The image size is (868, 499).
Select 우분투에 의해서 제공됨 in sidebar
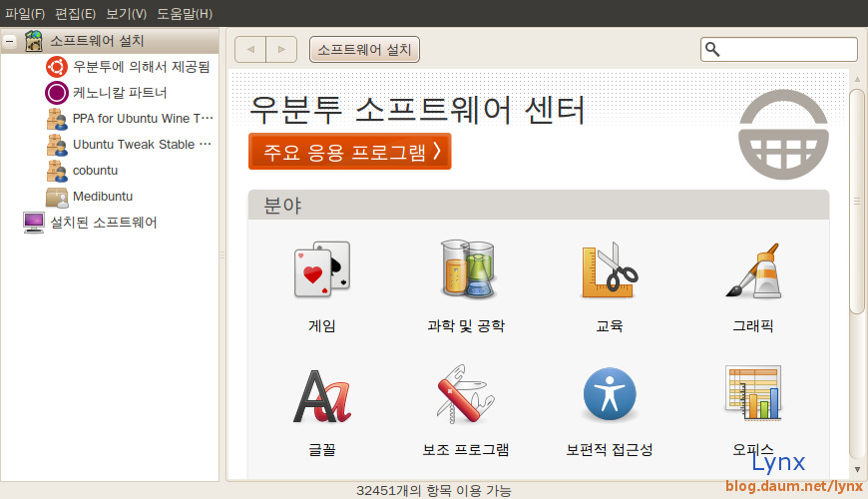click(141, 67)
